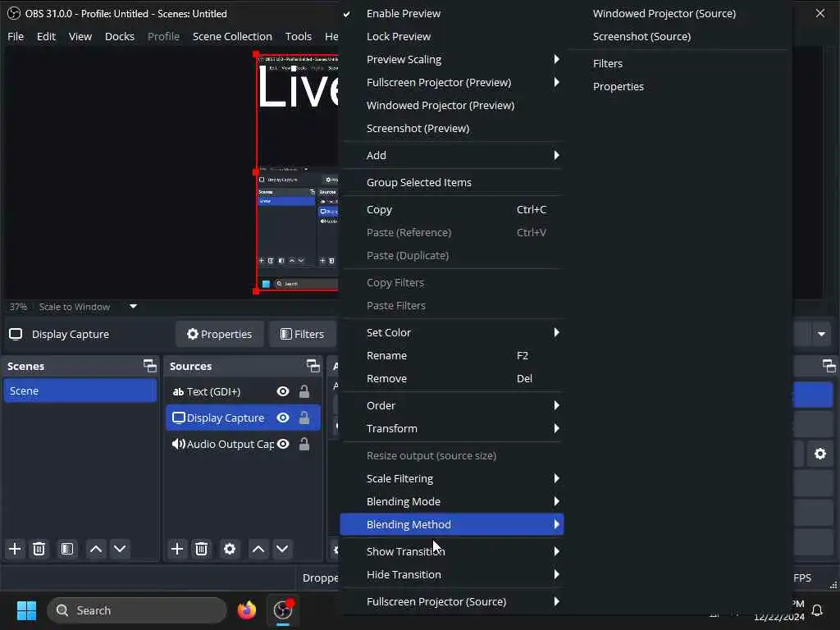Expand Scale Filtering submenu
840x630 pixels.
click(x=452, y=478)
